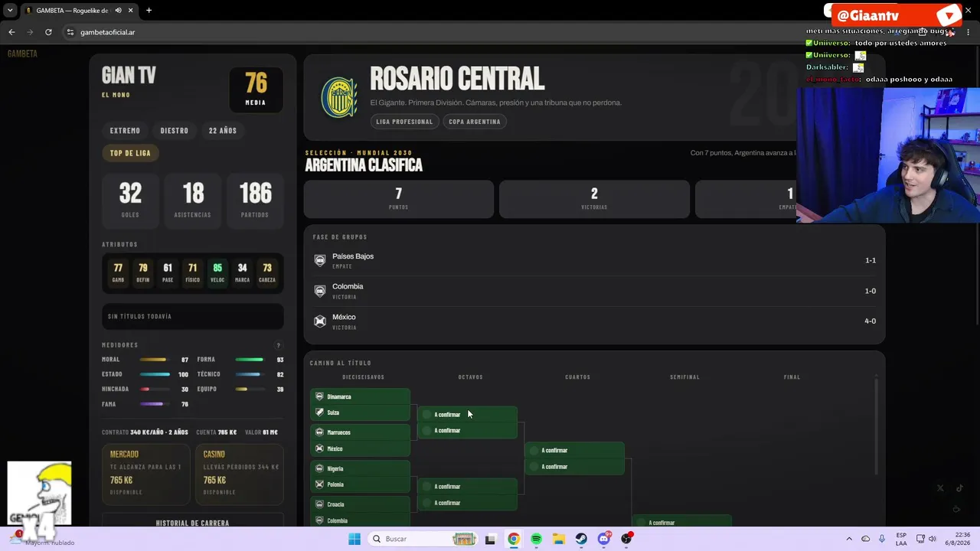Click the Países Bajos 1-1 score
Viewport: 980px width, 551px height.
[871, 261]
